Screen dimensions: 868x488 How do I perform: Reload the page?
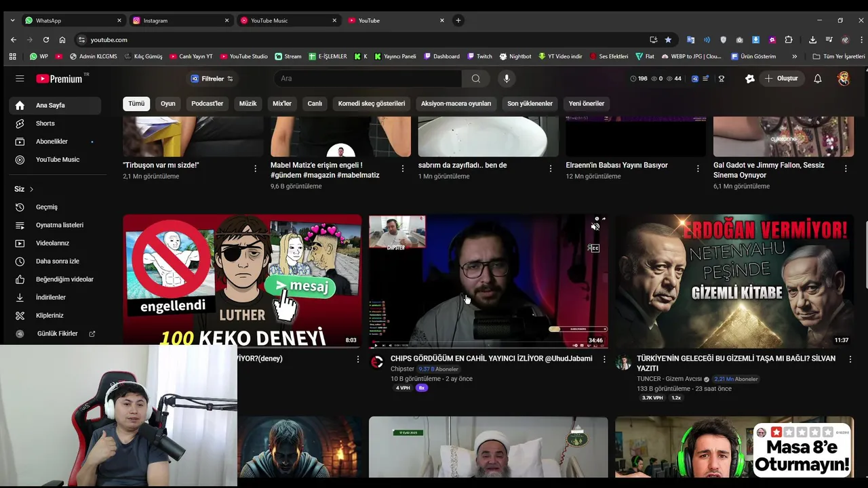[x=45, y=40]
